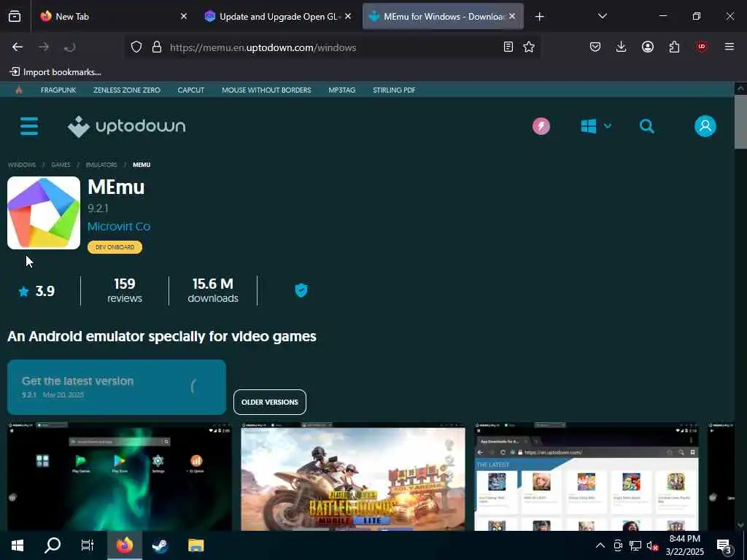The height and width of the screenshot is (560, 747).
Task: Bookmark this page with the star
Action: click(x=529, y=47)
